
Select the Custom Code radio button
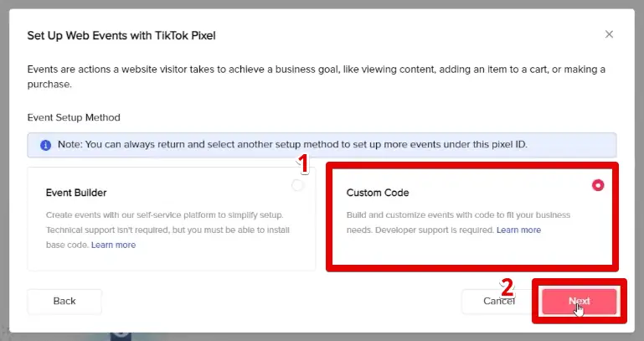[598, 185]
